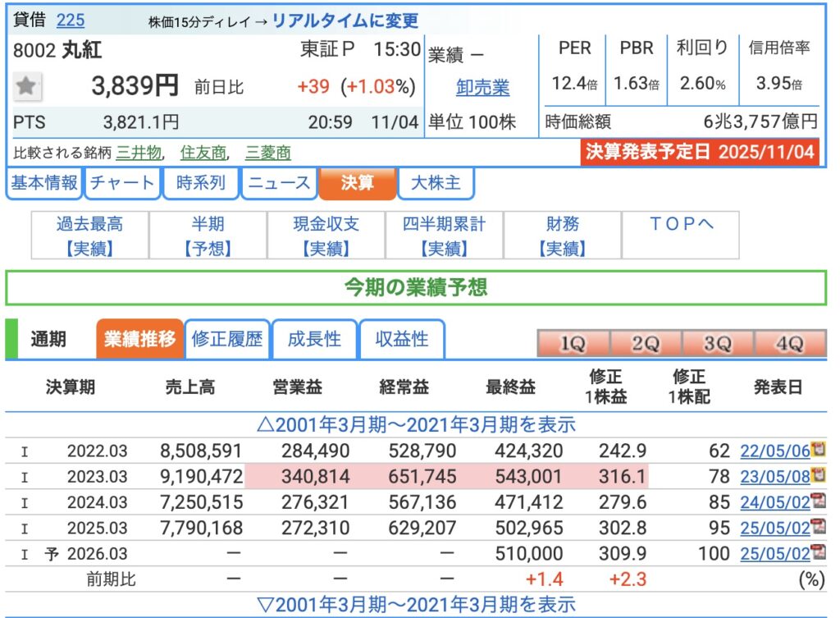This screenshot has width=840, height=618.
Task: Expand the lower 2001年3月期〜2021年3月期 history
Action: [416, 605]
